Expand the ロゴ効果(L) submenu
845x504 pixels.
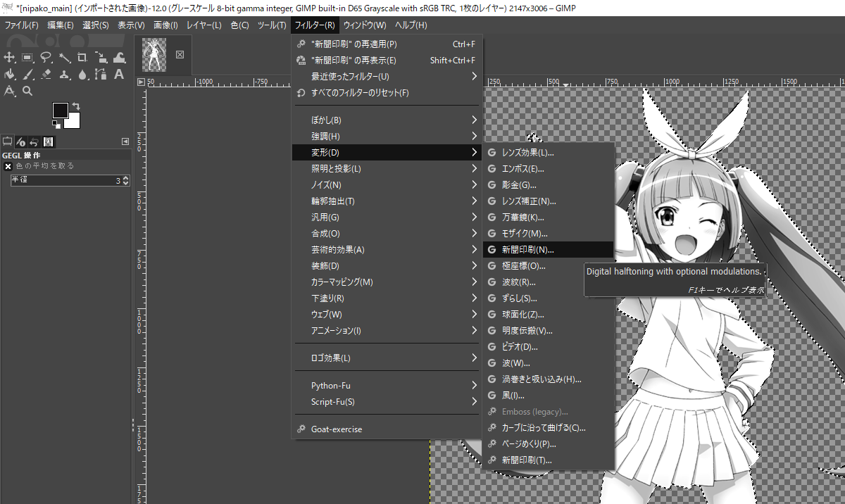click(387, 358)
